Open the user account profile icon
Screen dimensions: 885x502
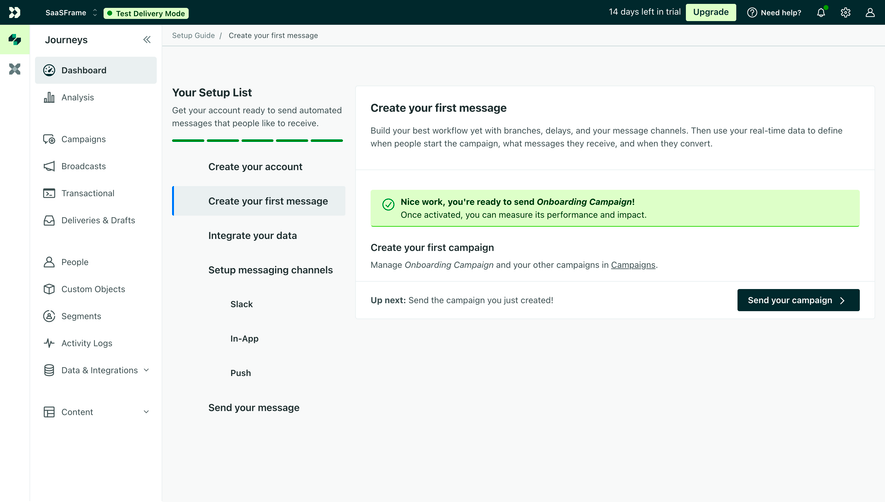tap(870, 12)
